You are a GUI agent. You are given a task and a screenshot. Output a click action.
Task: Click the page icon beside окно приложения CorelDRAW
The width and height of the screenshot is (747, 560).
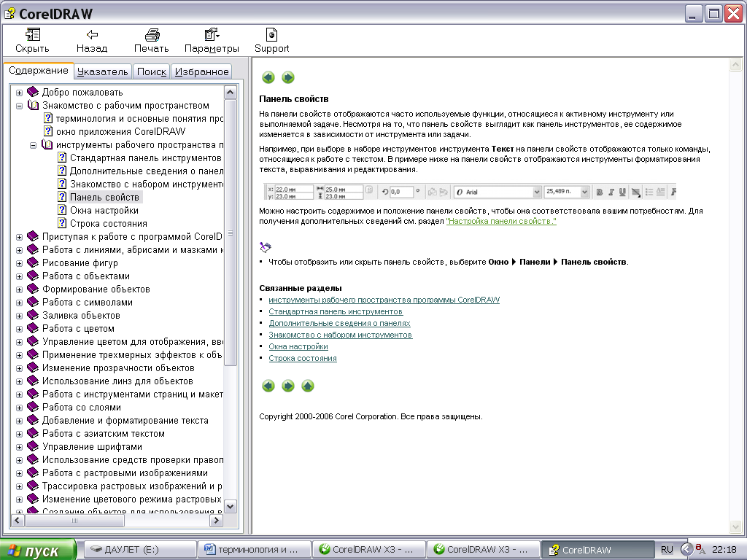coord(48,131)
